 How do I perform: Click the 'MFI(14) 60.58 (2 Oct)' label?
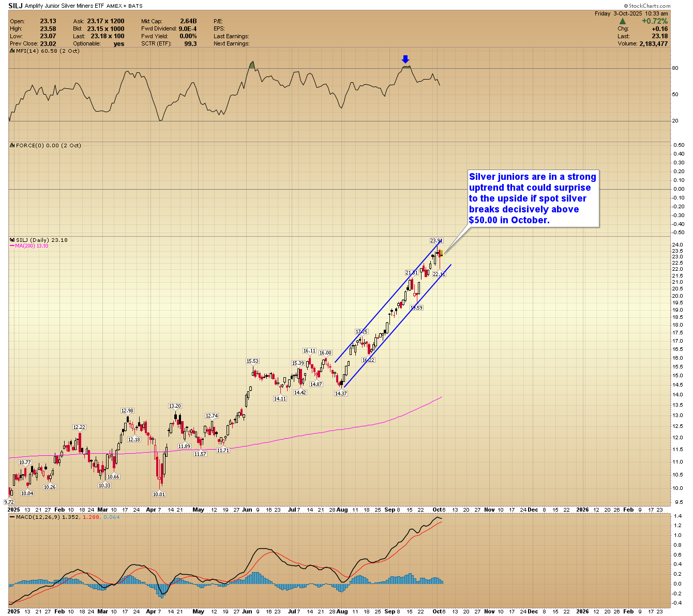point(48,51)
